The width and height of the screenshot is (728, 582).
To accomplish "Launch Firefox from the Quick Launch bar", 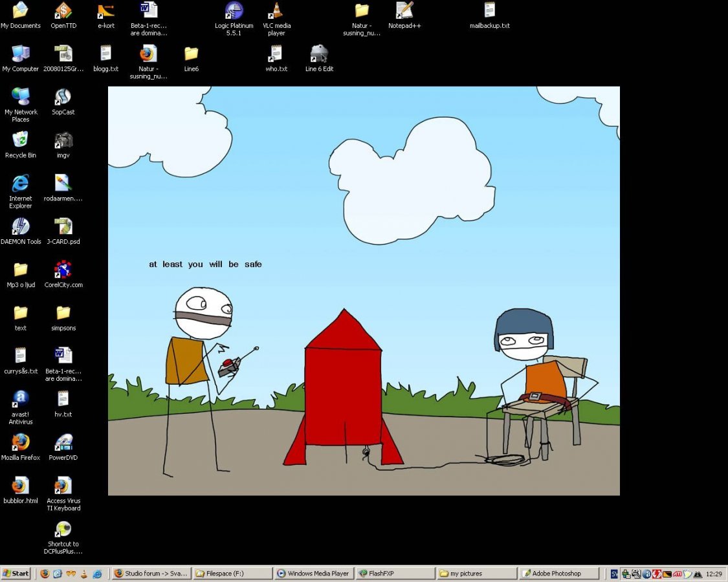I will [x=45, y=574].
